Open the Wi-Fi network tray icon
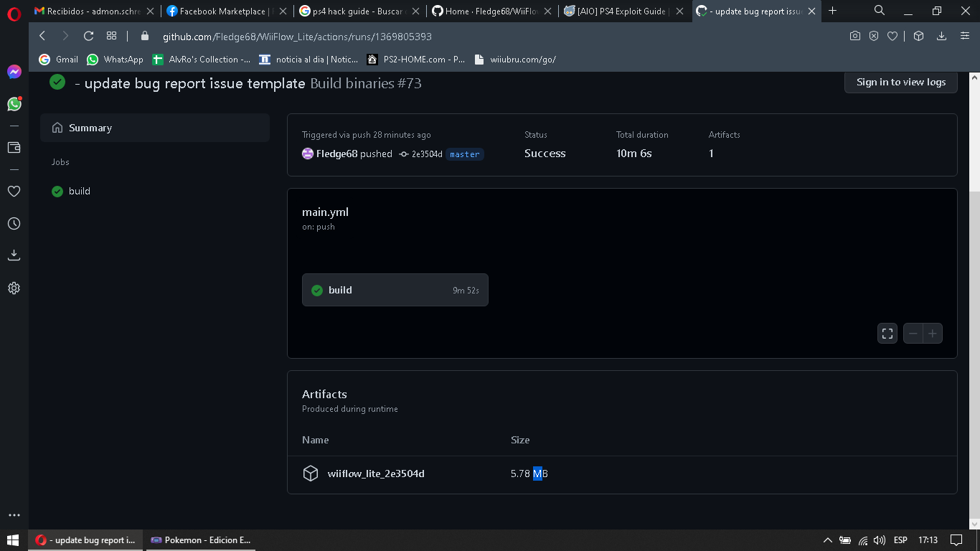This screenshot has width=980, height=551. [x=863, y=540]
